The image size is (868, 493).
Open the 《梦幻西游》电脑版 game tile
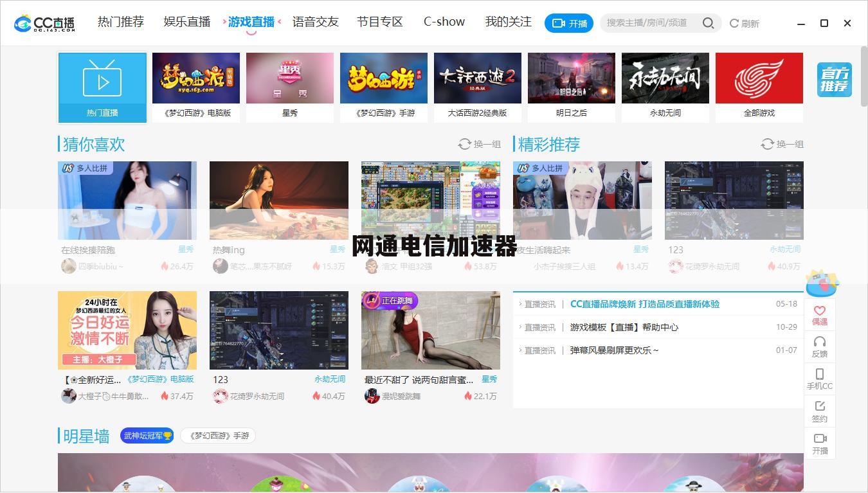(x=196, y=87)
